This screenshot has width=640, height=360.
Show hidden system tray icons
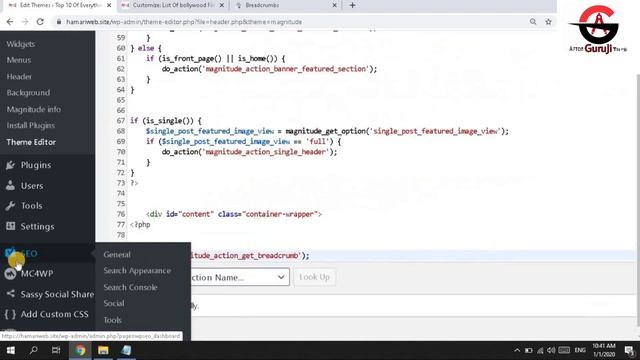[517, 350]
